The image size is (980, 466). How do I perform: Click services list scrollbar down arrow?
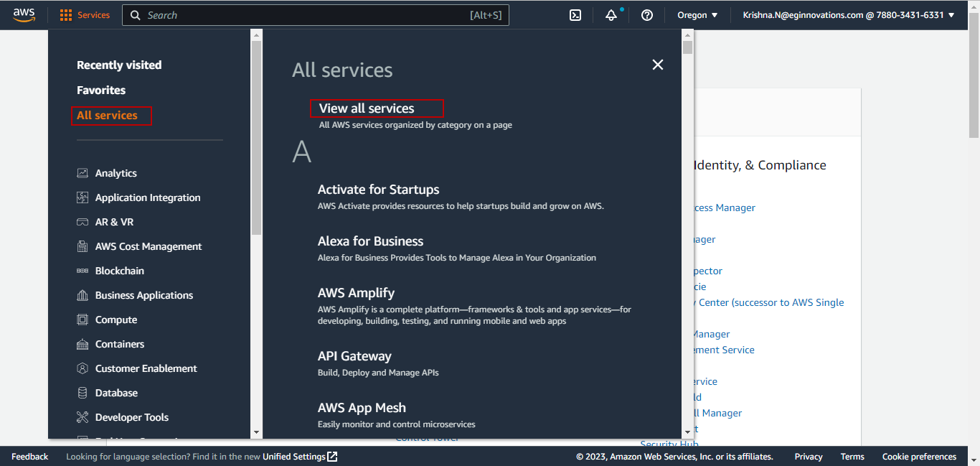coord(688,432)
